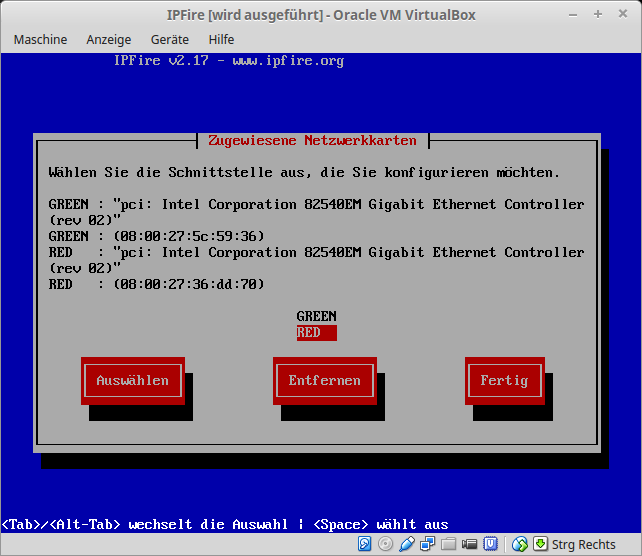Minimize the VirtualBox window
The image size is (642, 556).
(x=573, y=15)
